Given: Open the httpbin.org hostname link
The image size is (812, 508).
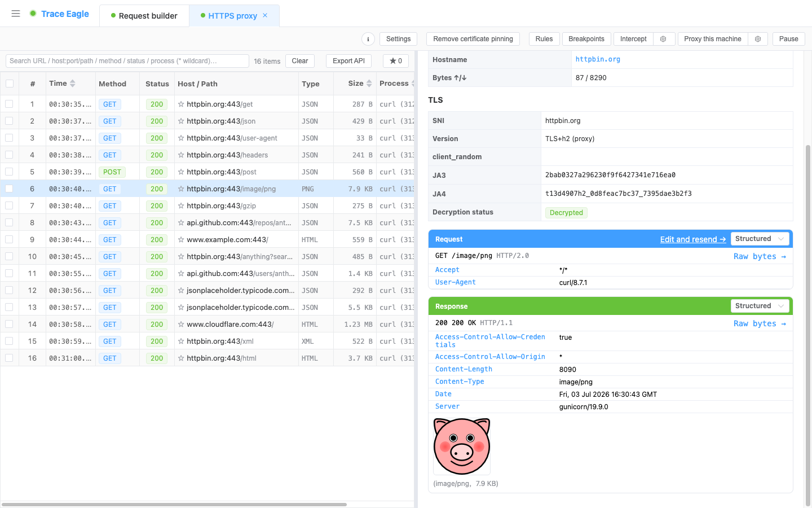Looking at the screenshot, I should [x=598, y=59].
